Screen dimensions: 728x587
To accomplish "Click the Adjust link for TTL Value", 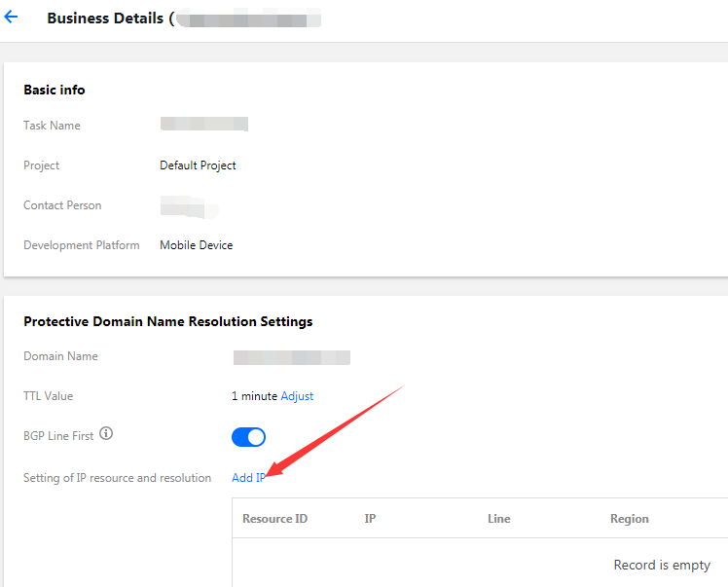I will (x=297, y=396).
